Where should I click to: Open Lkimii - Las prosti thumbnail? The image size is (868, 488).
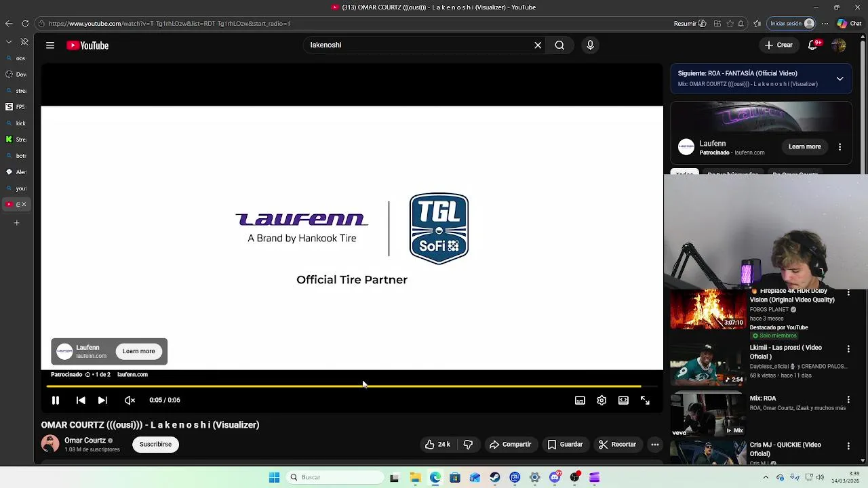[x=708, y=364]
